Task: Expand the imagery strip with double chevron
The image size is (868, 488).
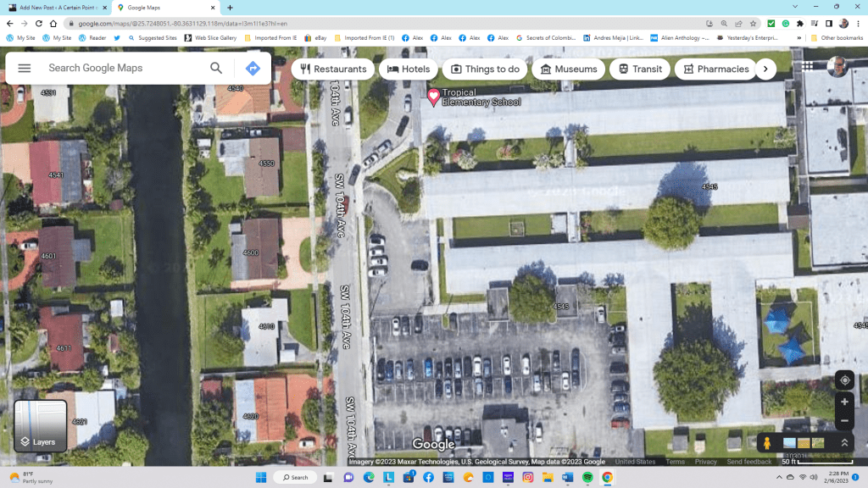Action: 844,442
